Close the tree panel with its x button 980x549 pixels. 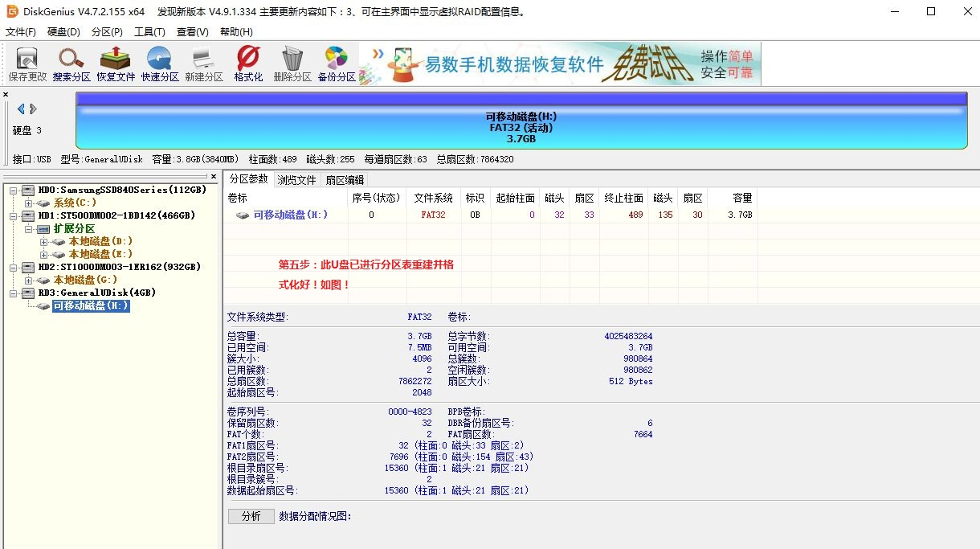214,176
